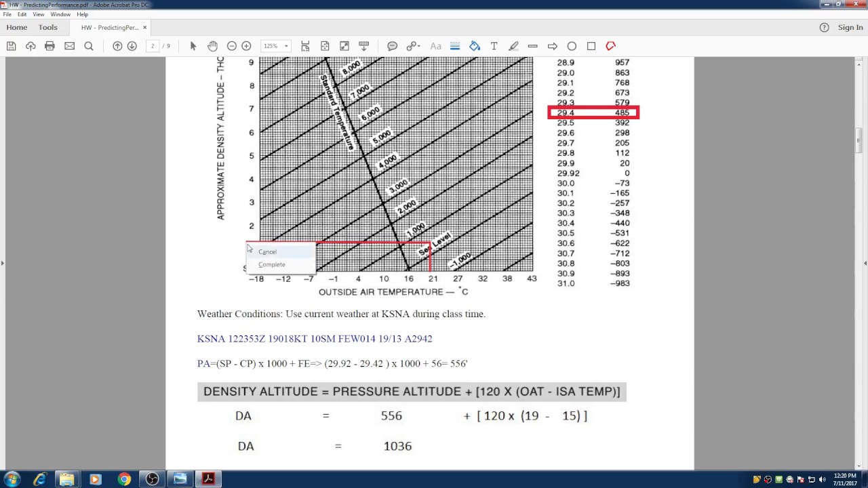The height and width of the screenshot is (488, 868).
Task: Click the upload to cloud icon
Action: point(31,46)
